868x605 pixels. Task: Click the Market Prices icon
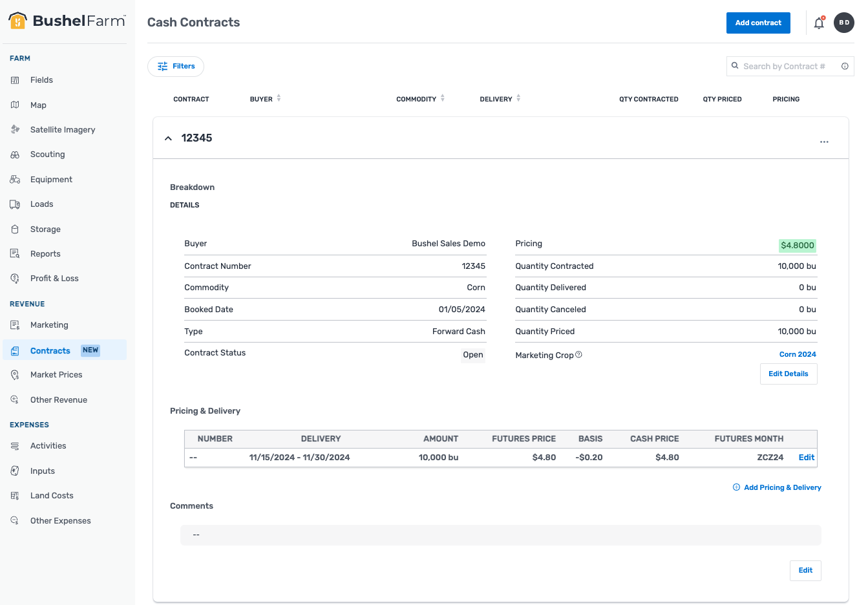click(15, 375)
